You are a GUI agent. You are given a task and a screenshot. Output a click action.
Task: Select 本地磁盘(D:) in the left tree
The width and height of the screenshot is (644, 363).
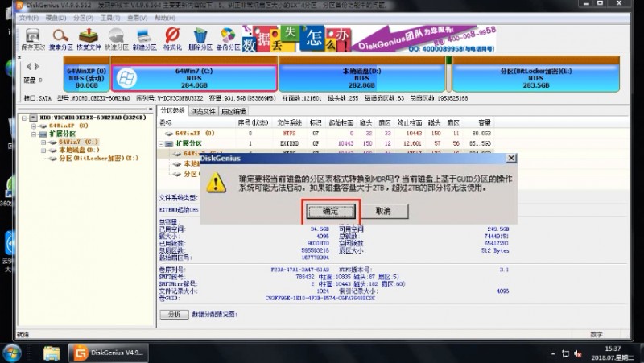coord(79,151)
